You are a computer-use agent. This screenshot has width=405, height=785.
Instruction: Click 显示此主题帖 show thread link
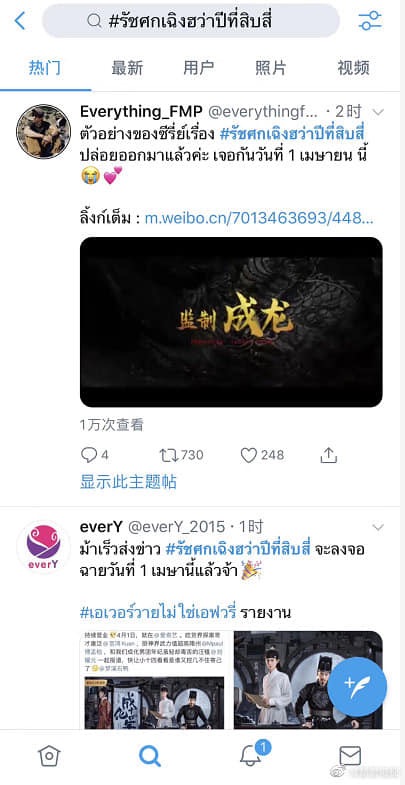click(x=128, y=482)
